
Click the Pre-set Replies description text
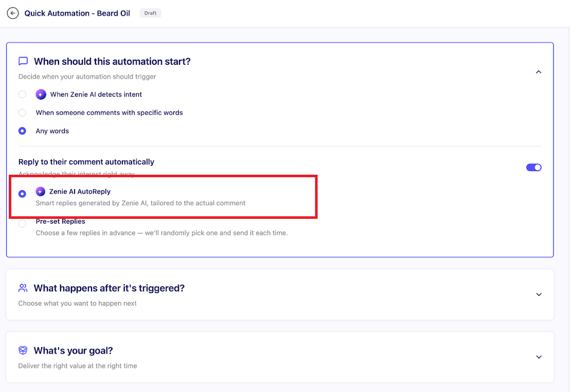[x=161, y=233]
